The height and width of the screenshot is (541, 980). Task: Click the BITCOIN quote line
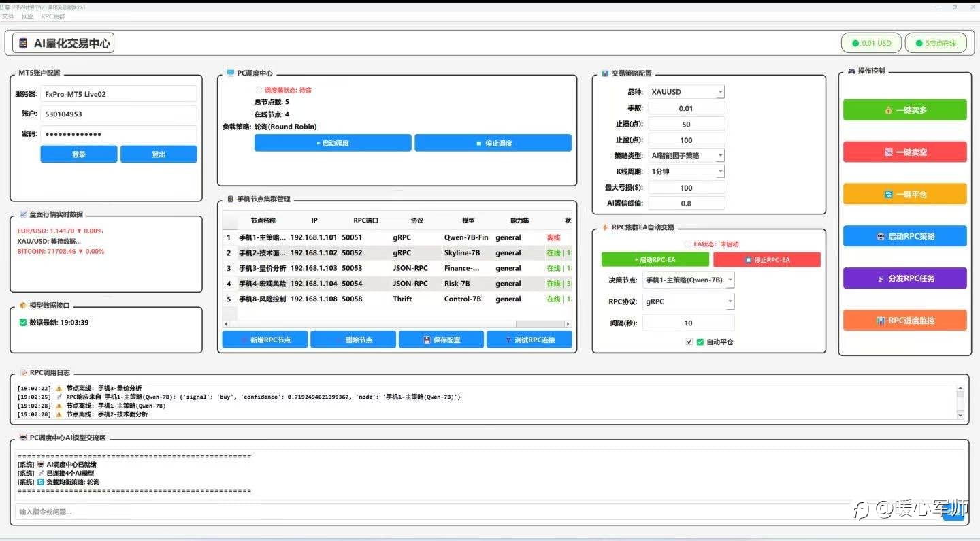pyautogui.click(x=61, y=251)
